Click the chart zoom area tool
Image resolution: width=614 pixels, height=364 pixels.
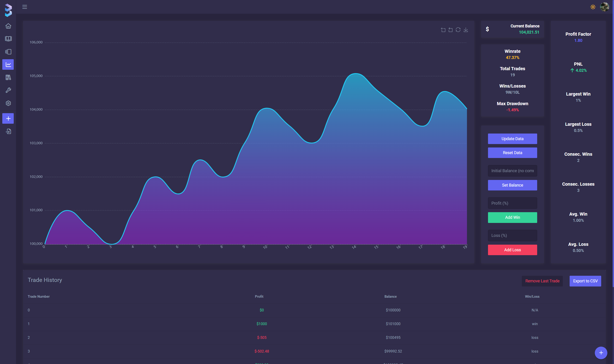pyautogui.click(x=443, y=30)
